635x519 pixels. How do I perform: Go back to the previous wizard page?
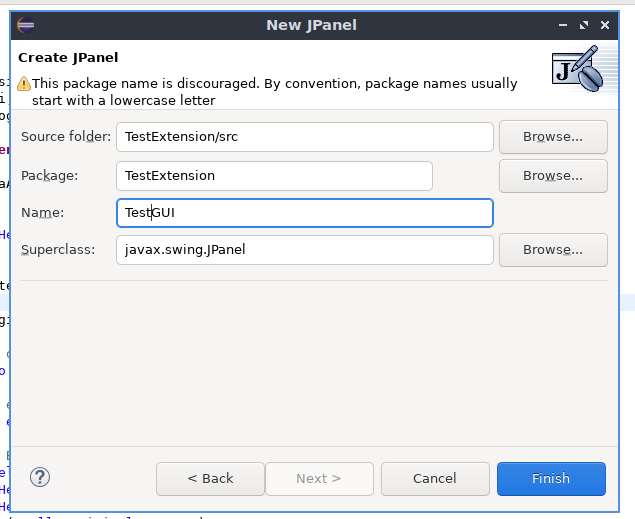(210, 478)
